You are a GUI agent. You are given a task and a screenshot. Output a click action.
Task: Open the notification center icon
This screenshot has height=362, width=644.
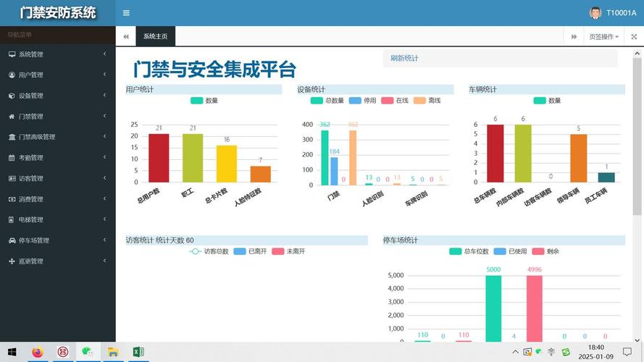click(627, 352)
